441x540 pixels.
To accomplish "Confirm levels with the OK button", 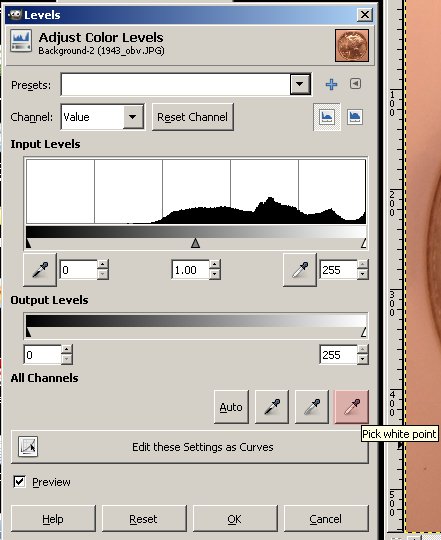I will 235,519.
